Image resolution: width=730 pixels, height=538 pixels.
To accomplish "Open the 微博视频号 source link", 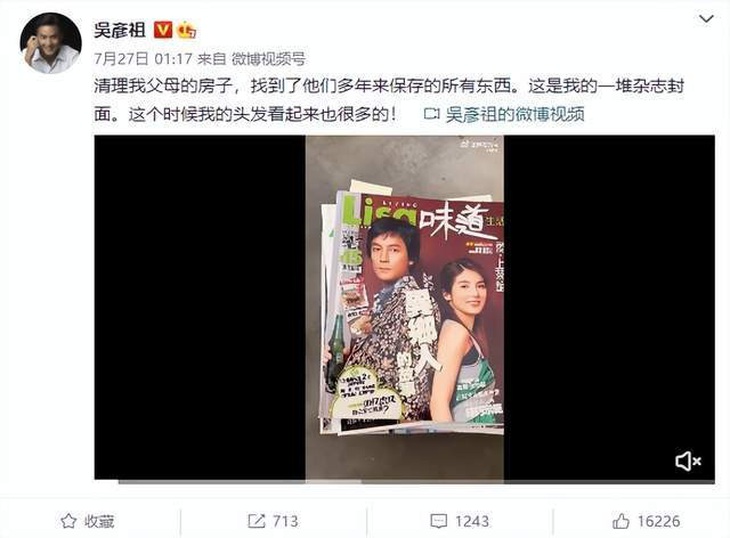I will [x=269, y=59].
